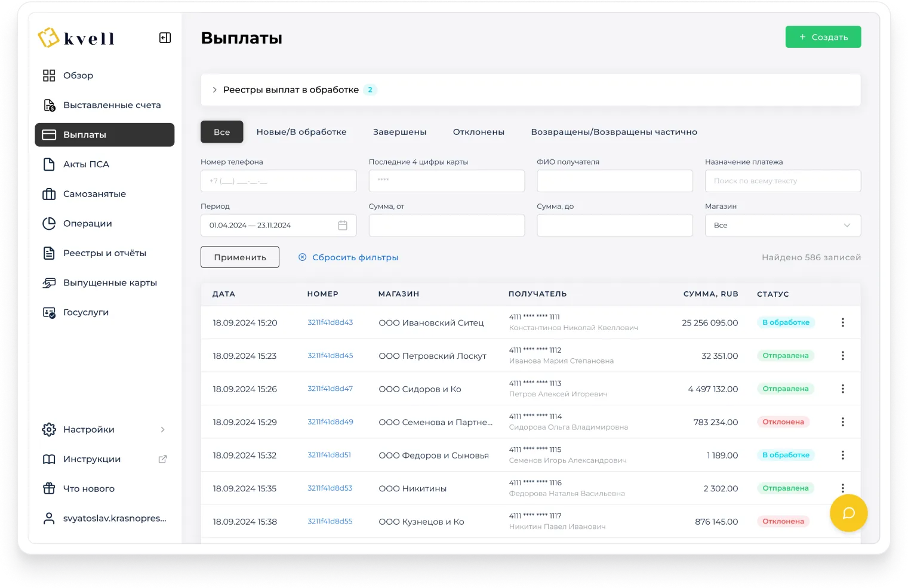This screenshot has height=588, width=908.
Task: Switch to the Завершены tab
Action: pyautogui.click(x=399, y=132)
